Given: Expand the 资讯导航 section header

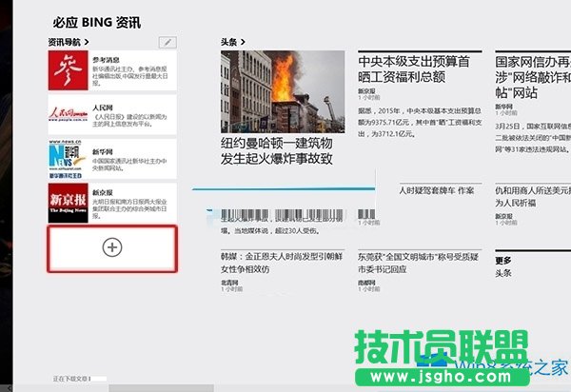Looking at the screenshot, I should pyautogui.click(x=67, y=42).
